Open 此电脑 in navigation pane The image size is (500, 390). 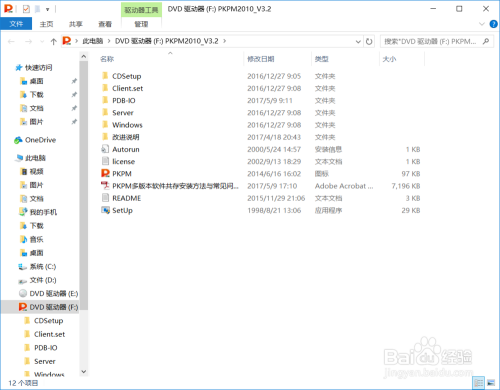click(x=35, y=158)
